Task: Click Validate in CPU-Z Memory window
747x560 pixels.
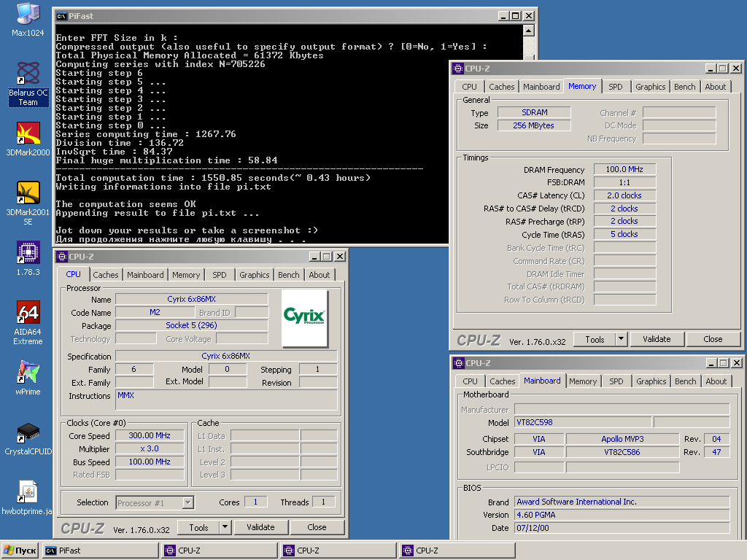Action: tap(657, 340)
